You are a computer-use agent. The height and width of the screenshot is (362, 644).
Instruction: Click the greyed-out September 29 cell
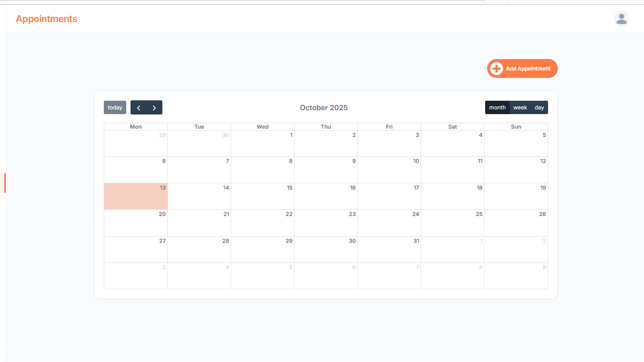pyautogui.click(x=136, y=144)
